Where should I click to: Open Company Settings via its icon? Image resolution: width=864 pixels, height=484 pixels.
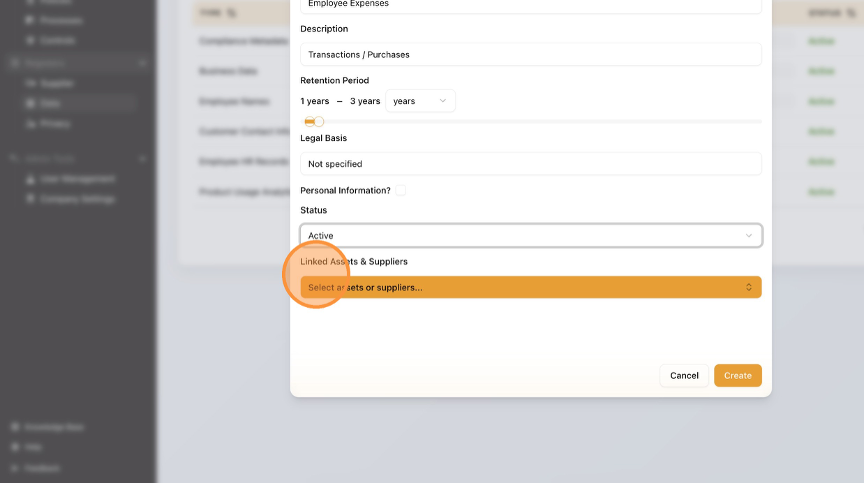click(x=31, y=199)
